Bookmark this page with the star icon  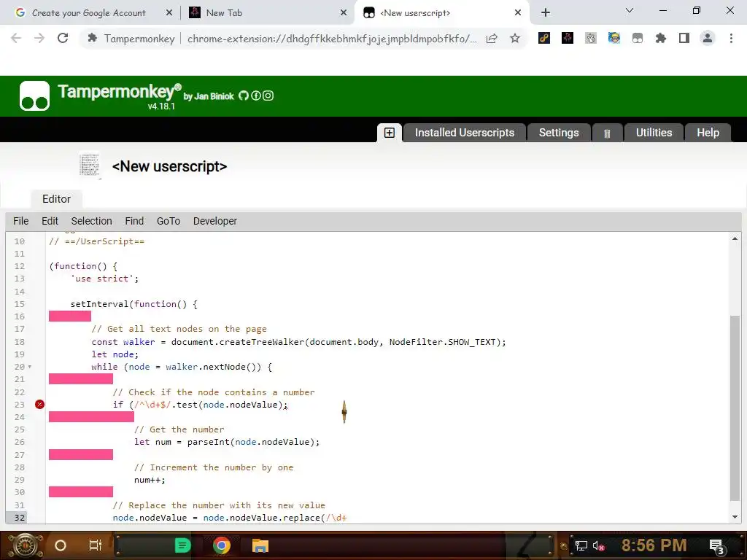pyautogui.click(x=514, y=39)
